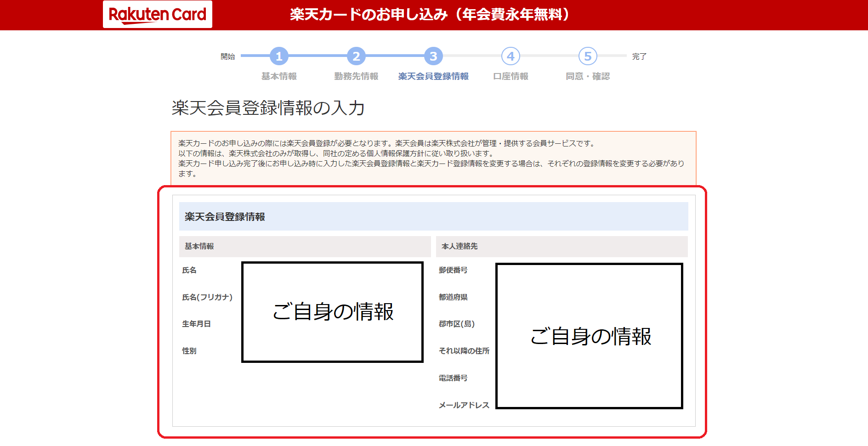Click the 氏名(フリガナ) field label

tap(207, 297)
